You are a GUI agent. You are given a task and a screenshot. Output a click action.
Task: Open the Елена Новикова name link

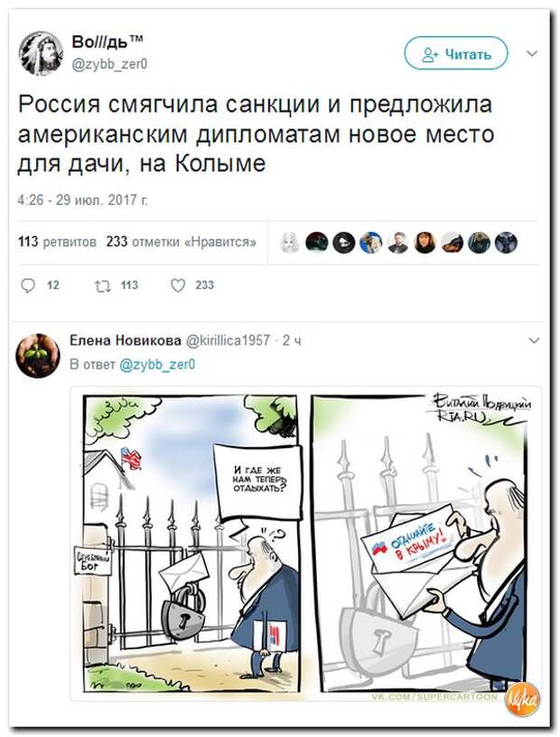[x=125, y=341]
